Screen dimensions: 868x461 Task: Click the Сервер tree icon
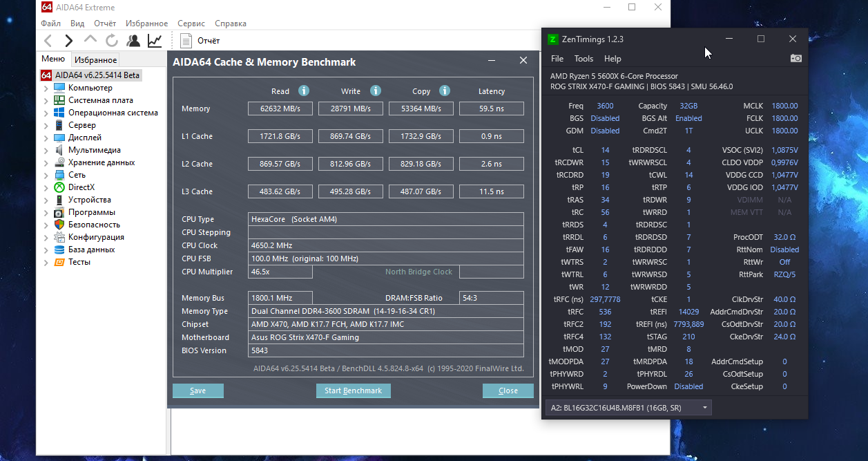pyautogui.click(x=59, y=125)
